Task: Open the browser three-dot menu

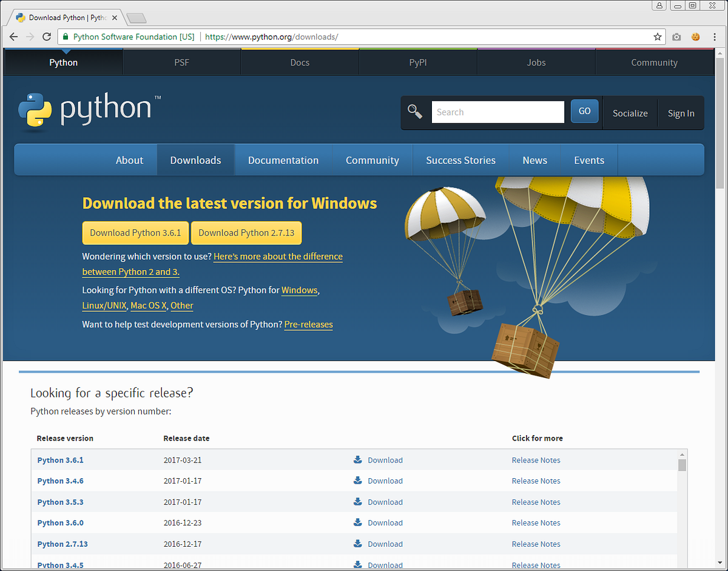Action: pos(714,36)
